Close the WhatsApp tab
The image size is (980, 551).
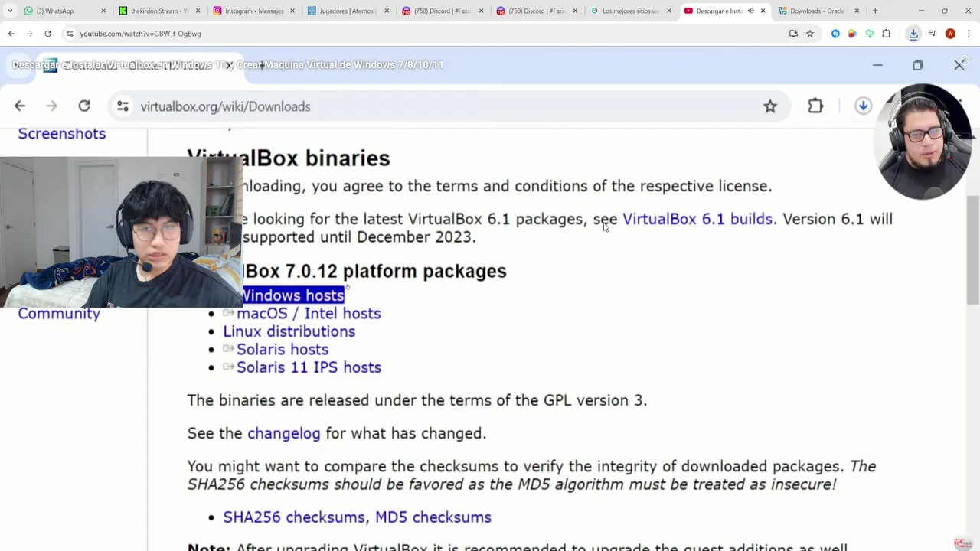104,11
